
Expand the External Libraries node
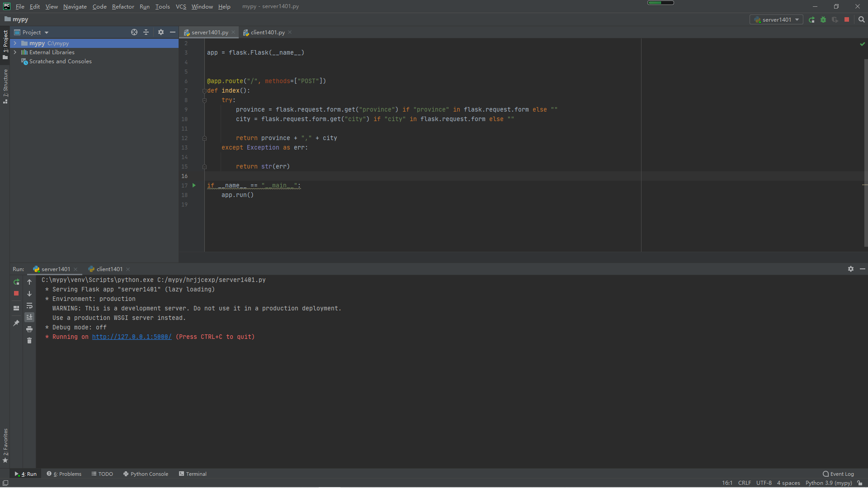15,52
